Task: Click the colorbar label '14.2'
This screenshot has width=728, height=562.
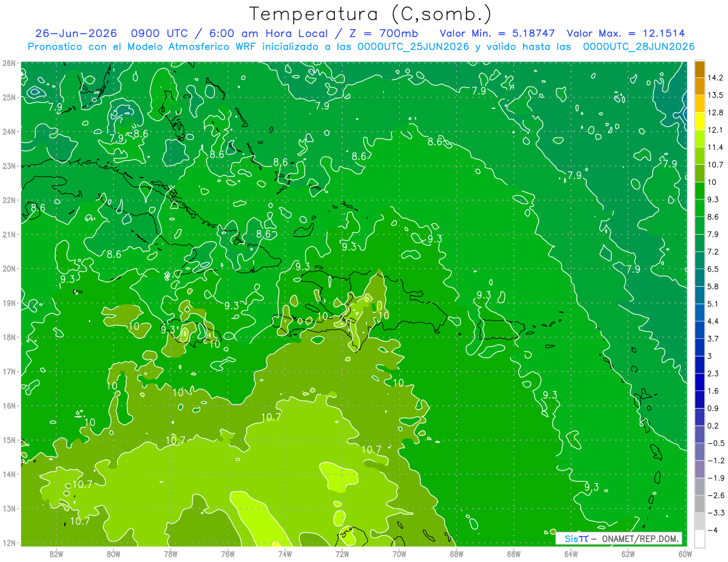Action: point(716,78)
